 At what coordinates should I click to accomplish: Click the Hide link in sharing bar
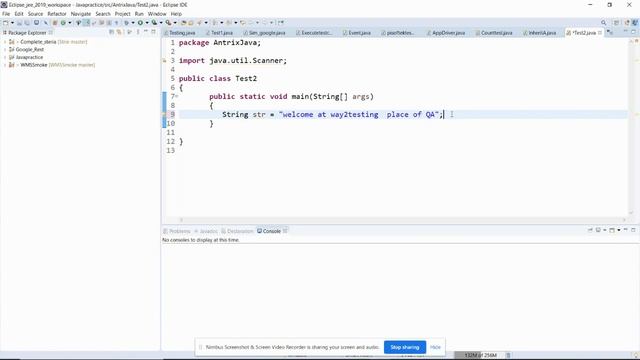pos(435,347)
